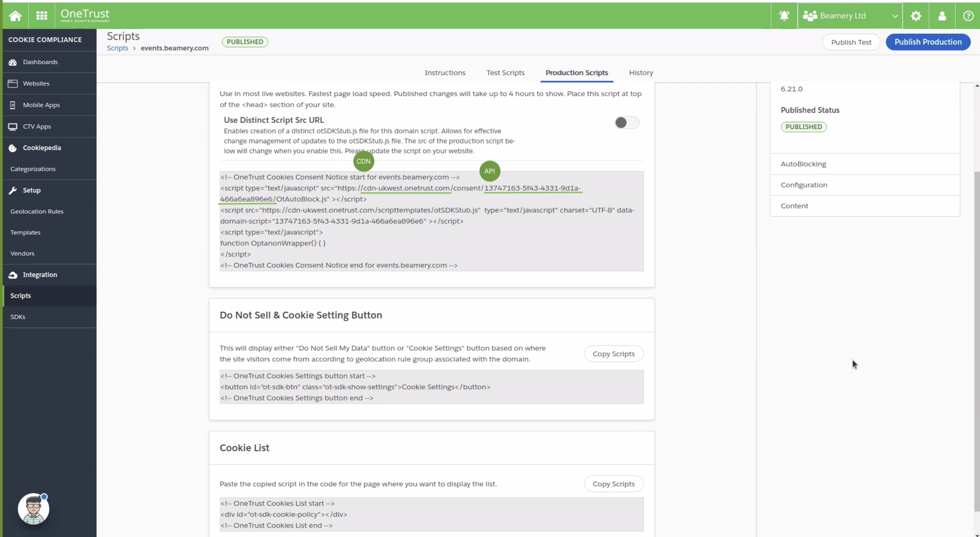This screenshot has width=980, height=537.
Task: Click the page vertical scrollbar
Action: coord(977,341)
